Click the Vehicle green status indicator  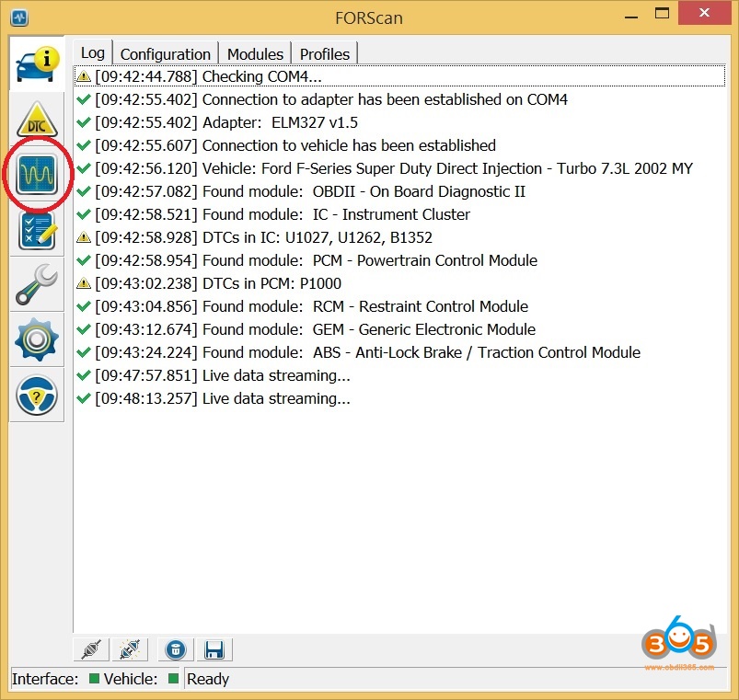click(173, 678)
